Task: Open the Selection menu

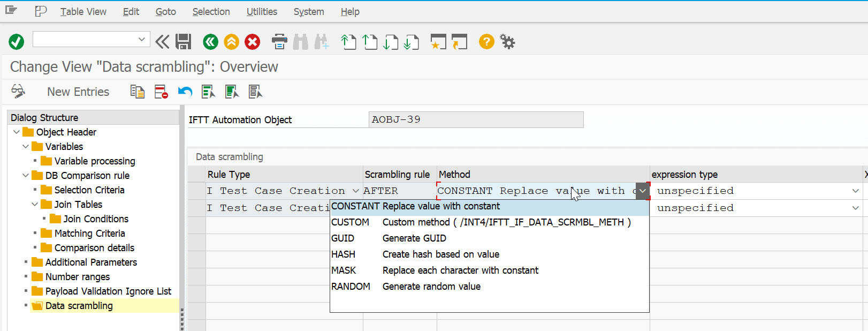Action: 211,12
